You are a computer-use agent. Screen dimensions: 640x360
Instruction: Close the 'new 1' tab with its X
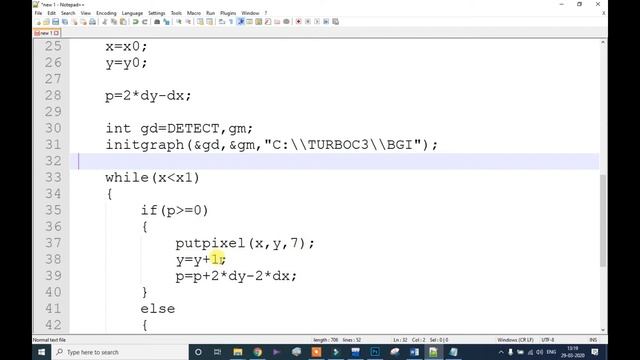pyautogui.click(x=56, y=33)
